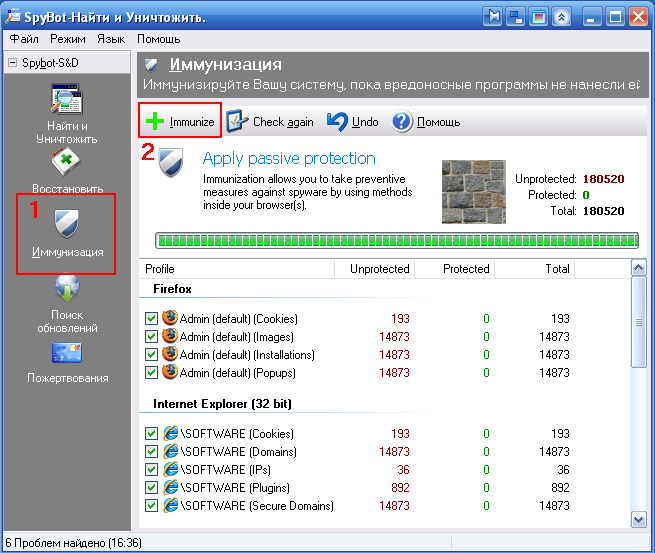The image size is (655, 553).
Task: Open Найти и Уничтожить search icon
Action: [67, 99]
